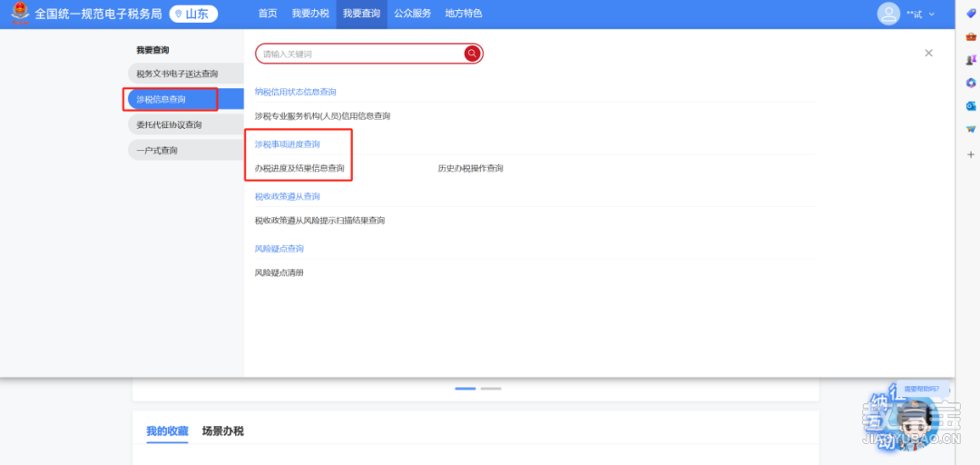Close the 我要查询 panel with X
The height and width of the screenshot is (465, 980).
point(929,54)
